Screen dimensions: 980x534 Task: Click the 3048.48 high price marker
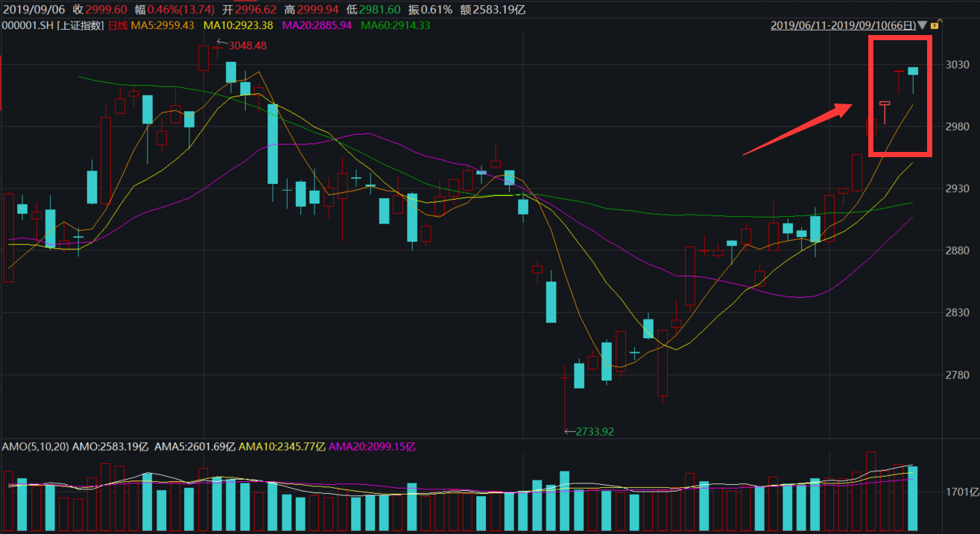(x=247, y=45)
